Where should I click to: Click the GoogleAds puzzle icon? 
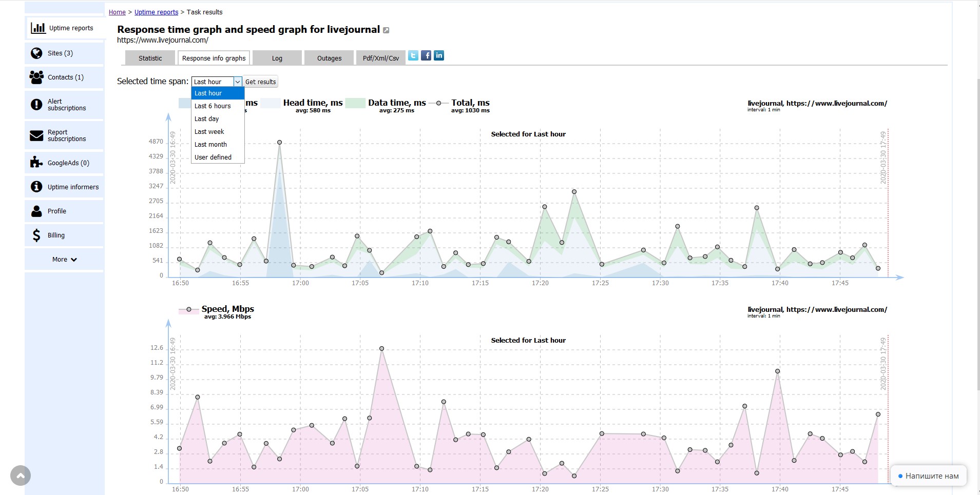click(x=36, y=163)
